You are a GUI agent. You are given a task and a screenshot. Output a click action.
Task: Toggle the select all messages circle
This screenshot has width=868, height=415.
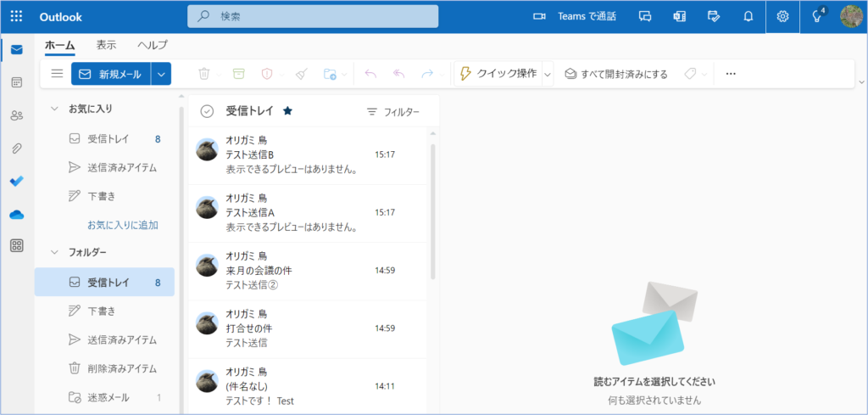[207, 111]
